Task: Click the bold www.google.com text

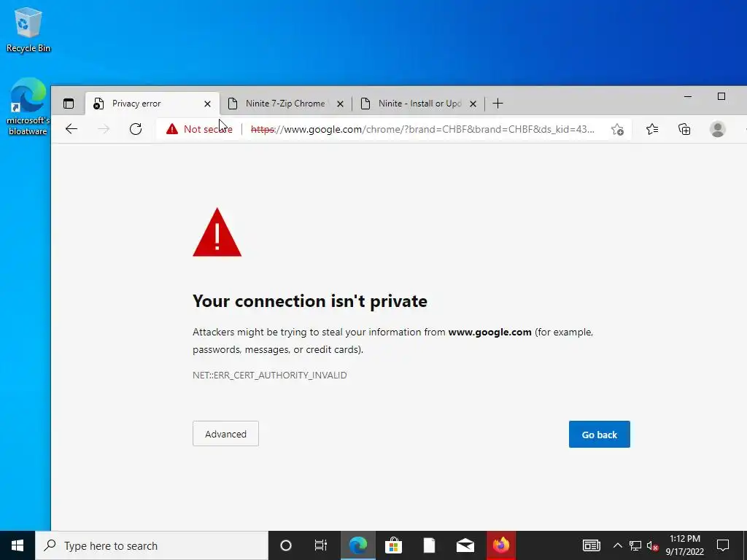Action: pyautogui.click(x=489, y=332)
